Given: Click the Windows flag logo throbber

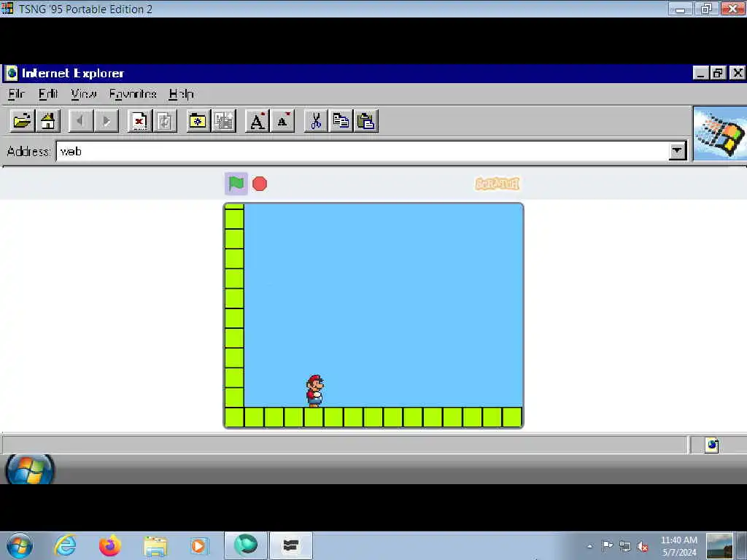Looking at the screenshot, I should pyautogui.click(x=720, y=133).
